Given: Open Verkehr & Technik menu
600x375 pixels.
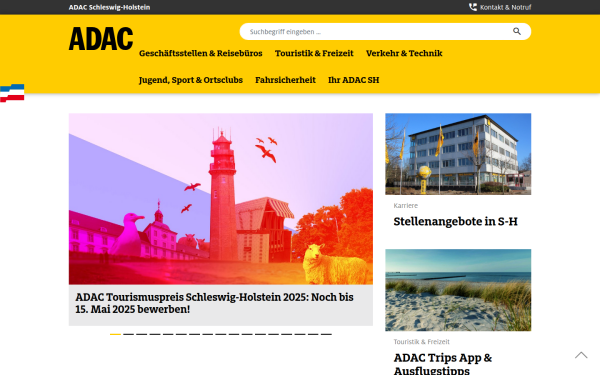Looking at the screenshot, I should coord(404,53).
